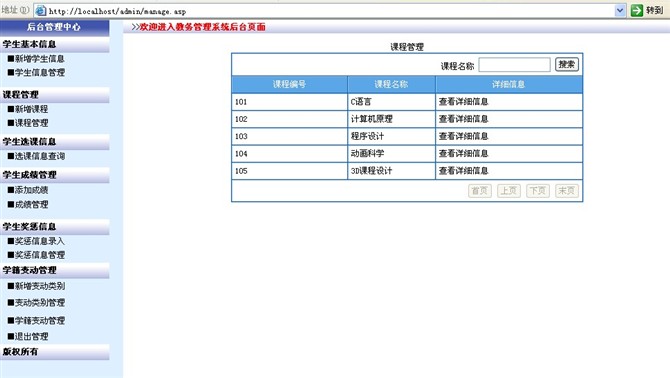Click the 搜索 search button
Viewport: 670px width, 378px height.
(x=567, y=64)
